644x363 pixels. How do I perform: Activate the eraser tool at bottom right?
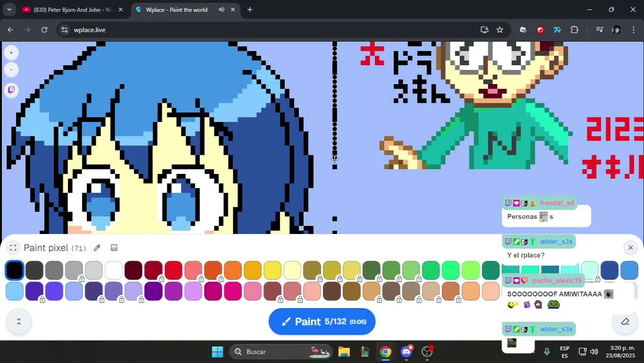click(625, 322)
